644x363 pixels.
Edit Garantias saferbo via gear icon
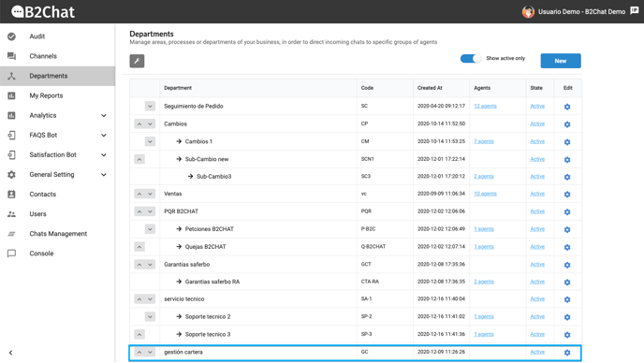[x=567, y=265]
